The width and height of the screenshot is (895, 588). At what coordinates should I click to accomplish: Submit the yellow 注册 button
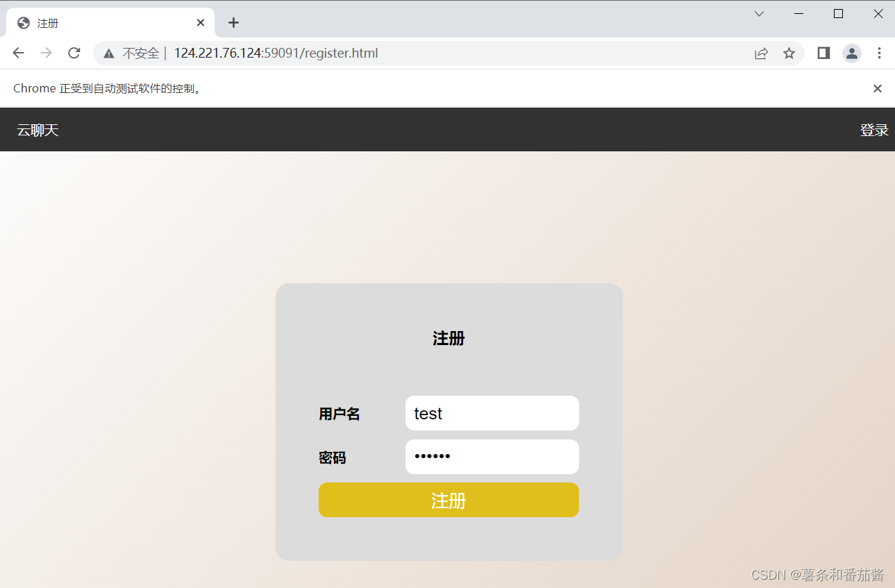449,500
